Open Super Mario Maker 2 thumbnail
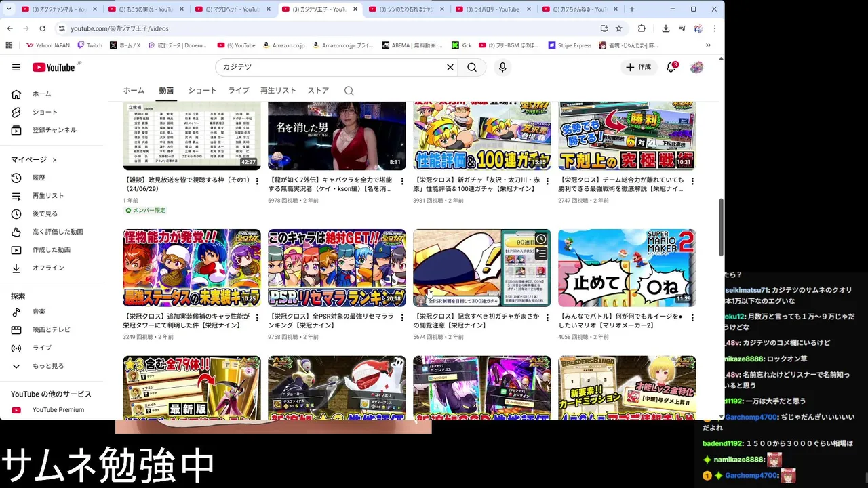Viewport: 868px width, 488px height. 627,268
